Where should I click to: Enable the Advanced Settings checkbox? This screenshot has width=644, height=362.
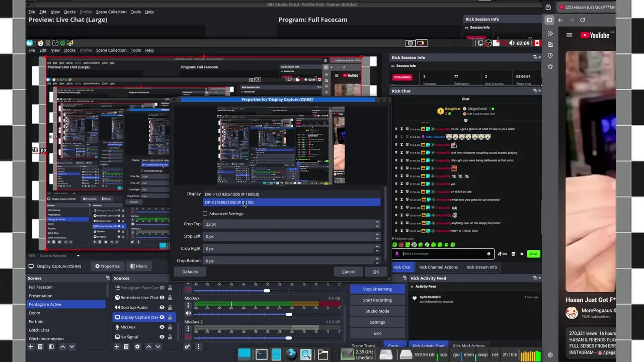(205, 214)
